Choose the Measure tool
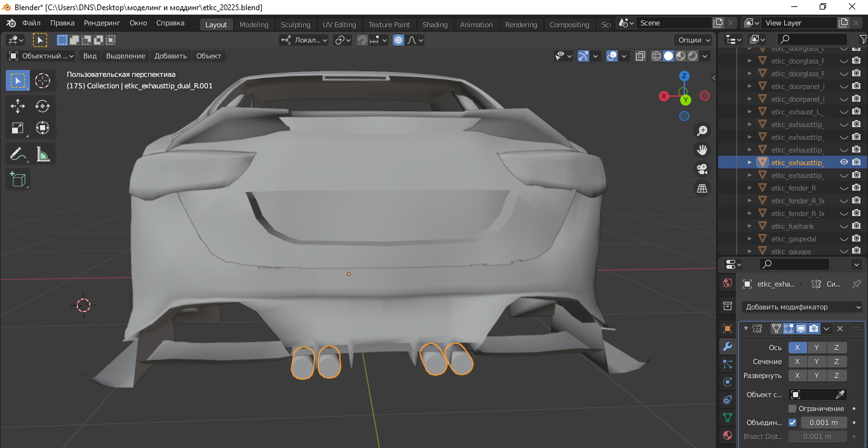This screenshot has height=448, width=868. [x=43, y=154]
